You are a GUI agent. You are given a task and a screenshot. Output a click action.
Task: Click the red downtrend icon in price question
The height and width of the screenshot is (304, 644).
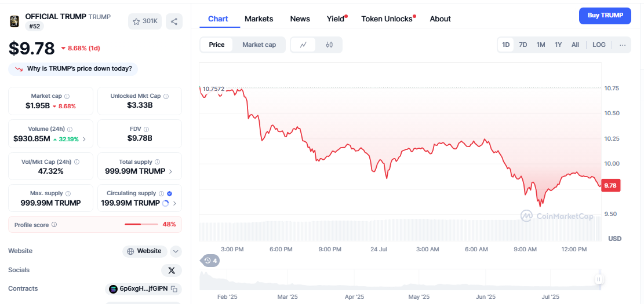coord(19,69)
